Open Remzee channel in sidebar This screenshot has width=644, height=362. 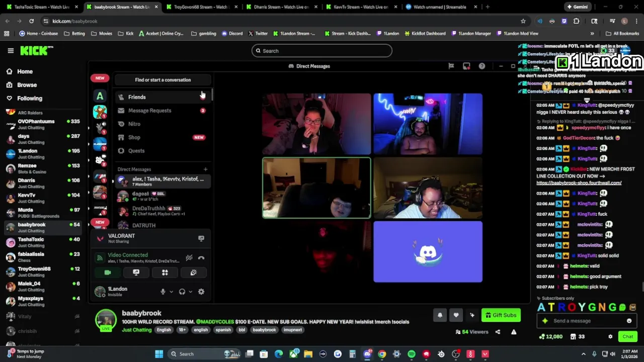(x=43, y=168)
